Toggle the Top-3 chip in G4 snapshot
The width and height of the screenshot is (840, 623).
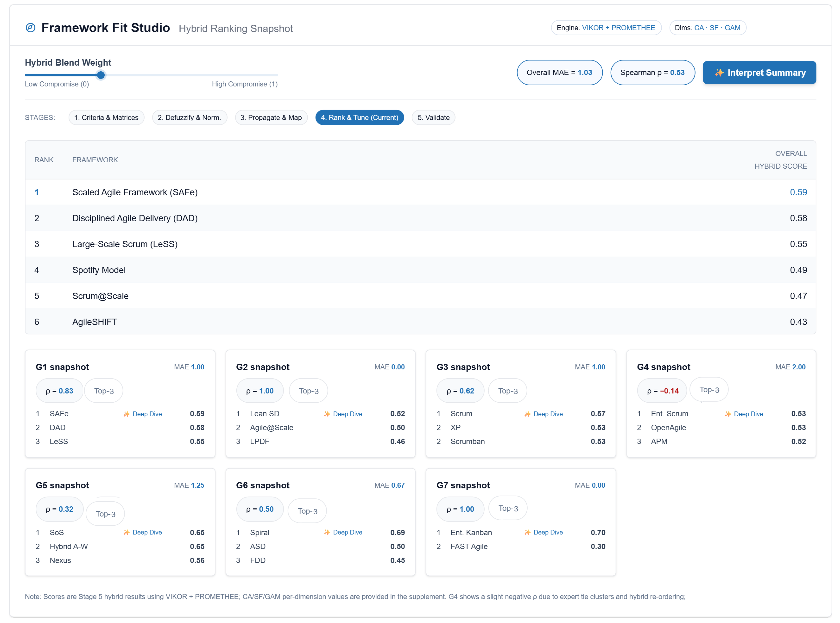pyautogui.click(x=709, y=390)
